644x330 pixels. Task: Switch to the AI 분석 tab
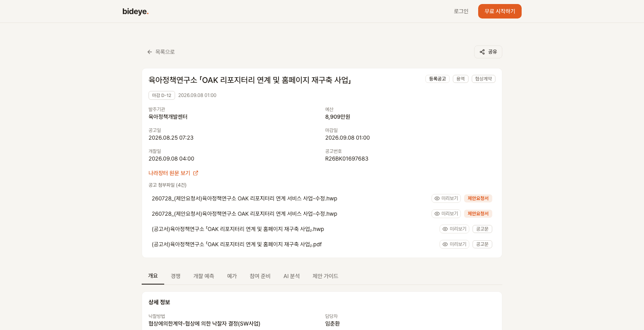point(291,276)
